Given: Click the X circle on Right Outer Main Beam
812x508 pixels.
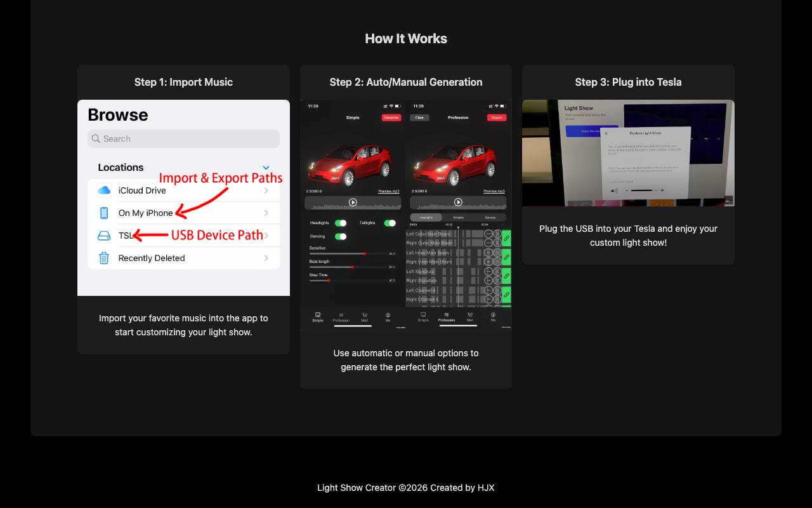Looking at the screenshot, I should click(x=497, y=243).
